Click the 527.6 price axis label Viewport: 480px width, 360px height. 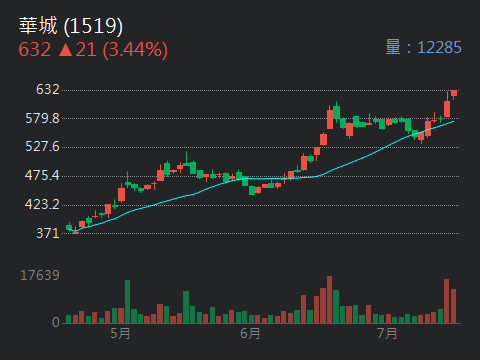click(x=42, y=147)
